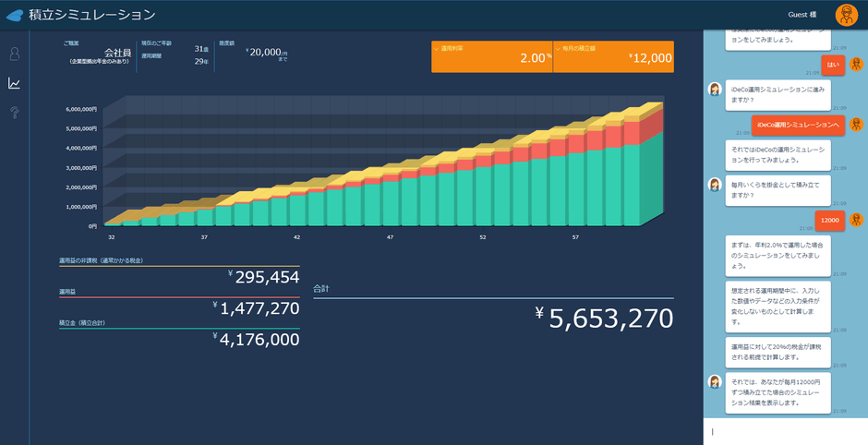868x445 pixels.
Task: Open the chart view sidebar icon
Action: (x=15, y=83)
